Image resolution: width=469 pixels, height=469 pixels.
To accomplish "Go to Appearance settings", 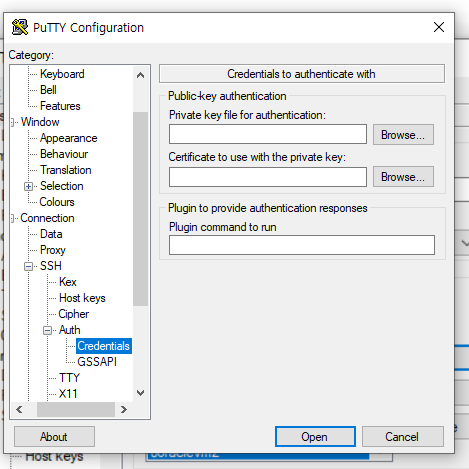I will pyautogui.click(x=69, y=138).
